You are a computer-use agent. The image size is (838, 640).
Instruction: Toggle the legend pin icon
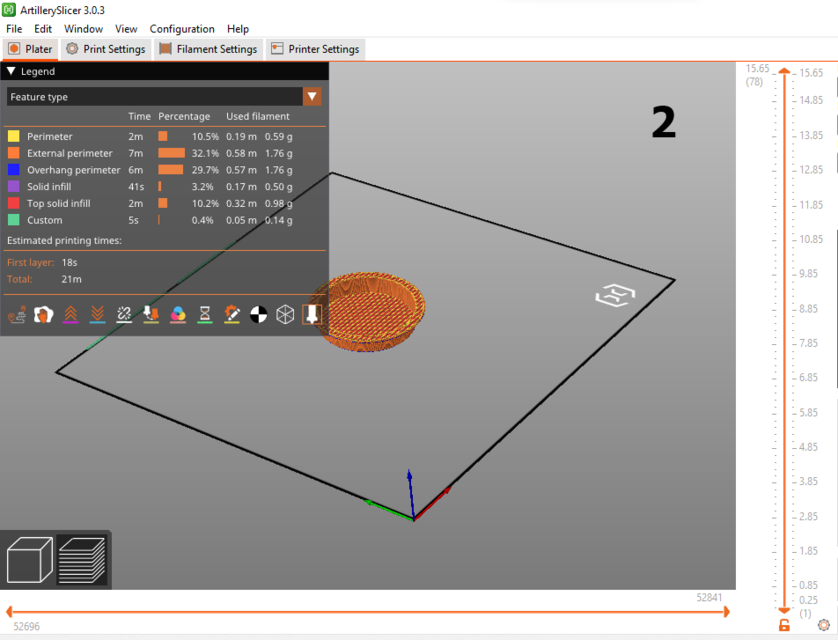coord(313,313)
